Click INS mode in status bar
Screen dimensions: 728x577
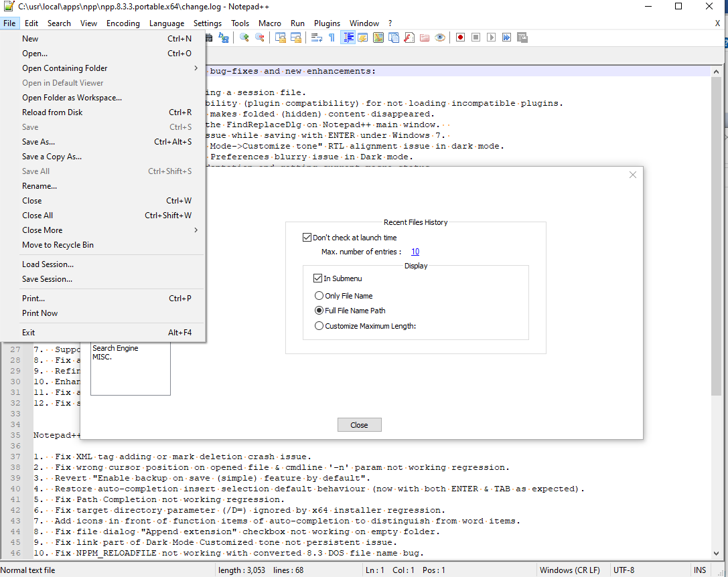[700, 570]
